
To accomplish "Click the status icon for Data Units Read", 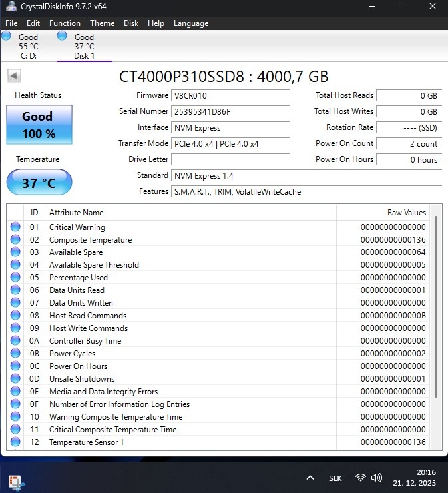I will 15,290.
